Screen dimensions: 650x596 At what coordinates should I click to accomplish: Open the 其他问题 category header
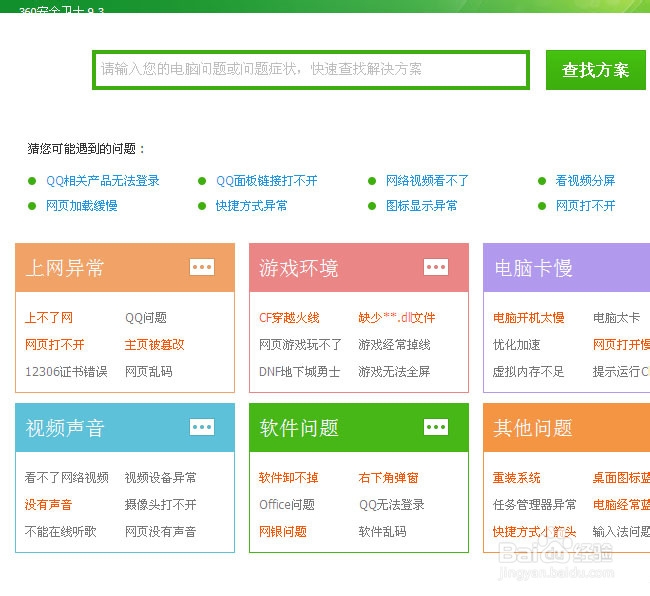(x=567, y=428)
